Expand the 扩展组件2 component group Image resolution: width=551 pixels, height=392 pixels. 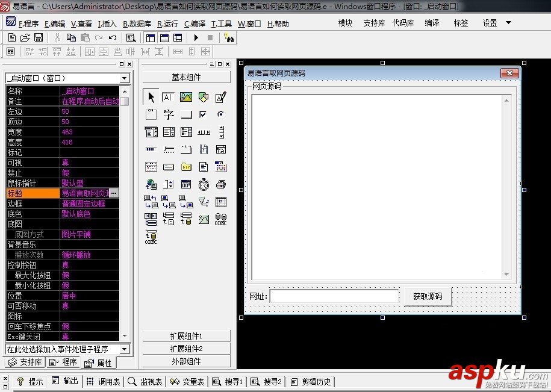[186, 349]
